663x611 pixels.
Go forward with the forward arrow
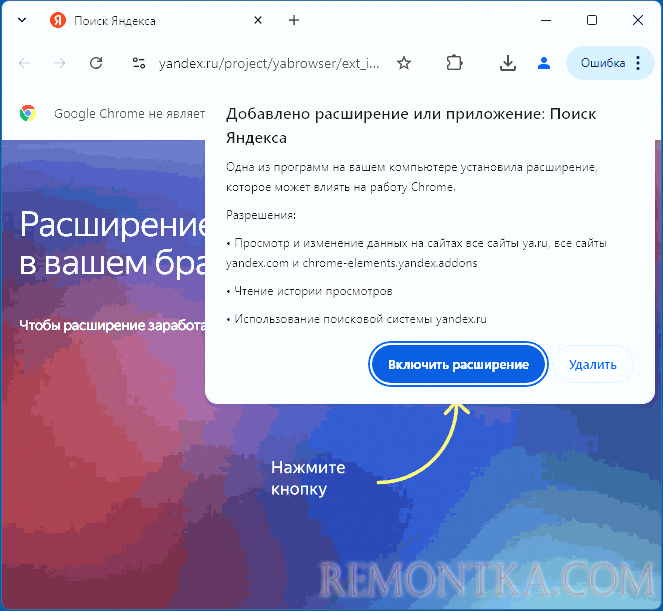[60, 63]
